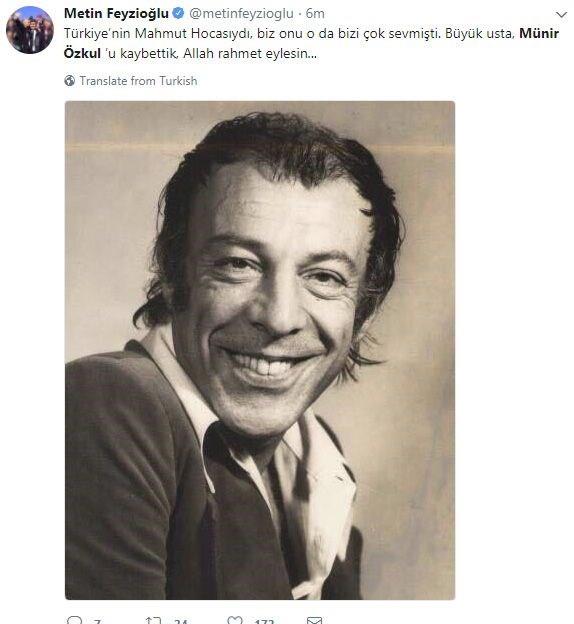Click Metin Feyzioğlu's profile avatar
This screenshot has height=624, width=574.
pos(30,30)
